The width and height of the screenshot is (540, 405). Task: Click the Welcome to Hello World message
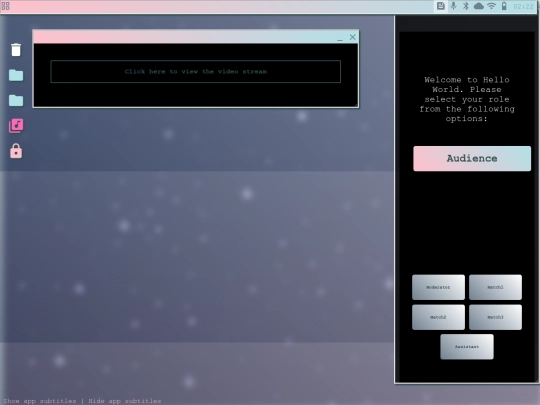tap(467, 99)
